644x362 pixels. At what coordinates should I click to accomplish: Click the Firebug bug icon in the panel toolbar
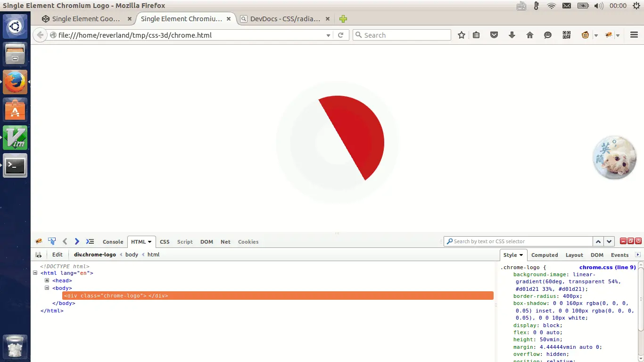(x=39, y=241)
